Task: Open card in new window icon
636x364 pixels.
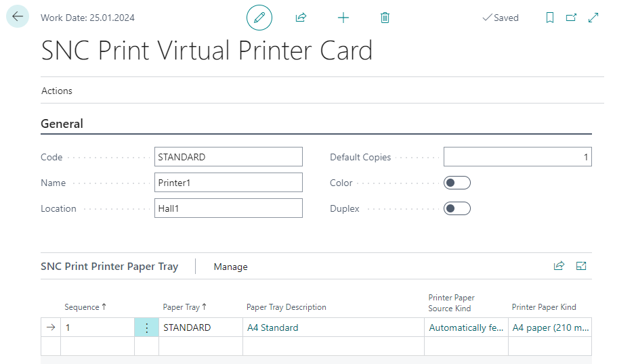Action: pos(571,18)
